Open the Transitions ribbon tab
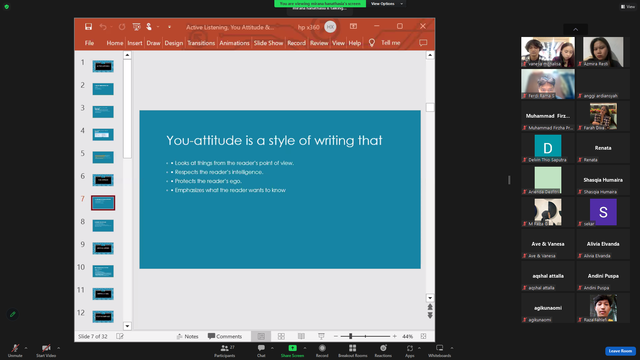The height and width of the screenshot is (360, 640). [x=201, y=43]
